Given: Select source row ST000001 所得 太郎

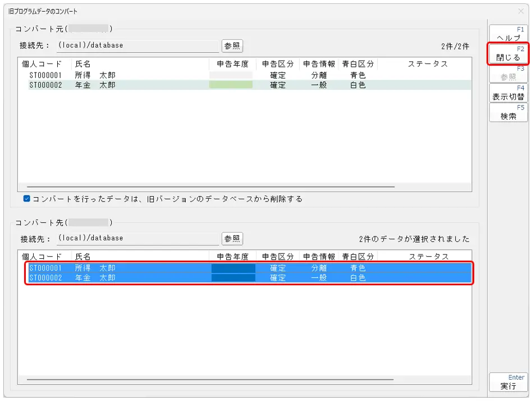Looking at the screenshot, I should (95, 75).
